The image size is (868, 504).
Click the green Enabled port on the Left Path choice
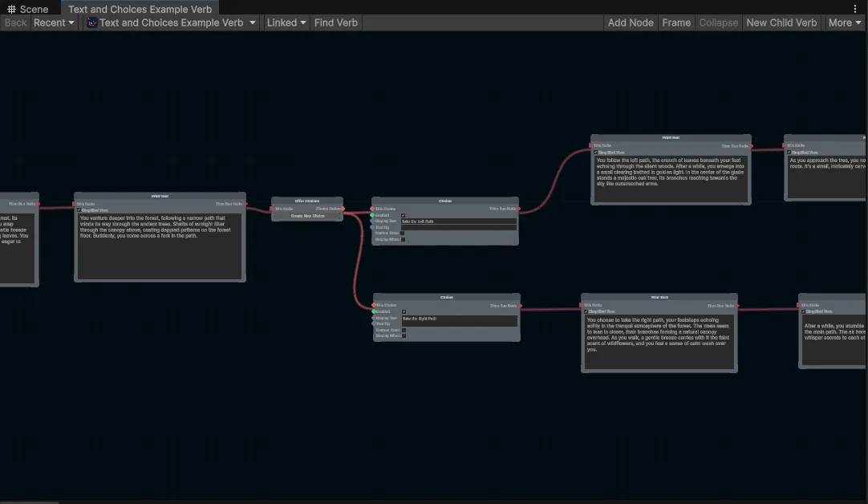(x=372, y=215)
